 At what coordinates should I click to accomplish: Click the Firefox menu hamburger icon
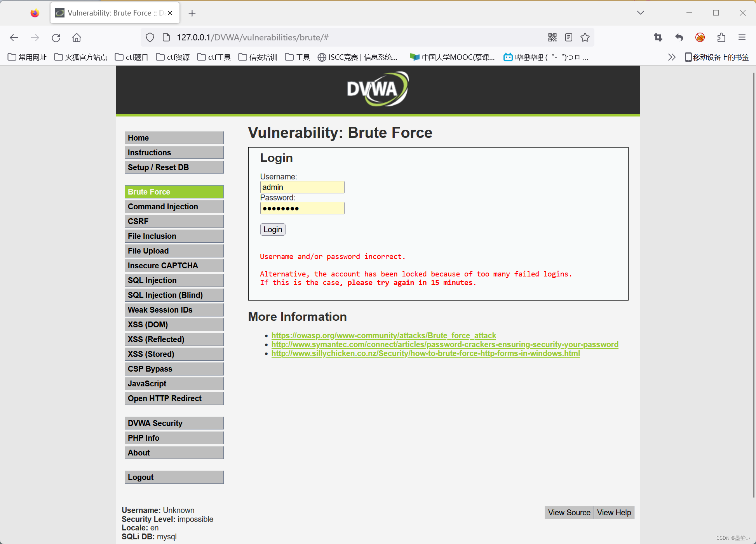coord(742,38)
